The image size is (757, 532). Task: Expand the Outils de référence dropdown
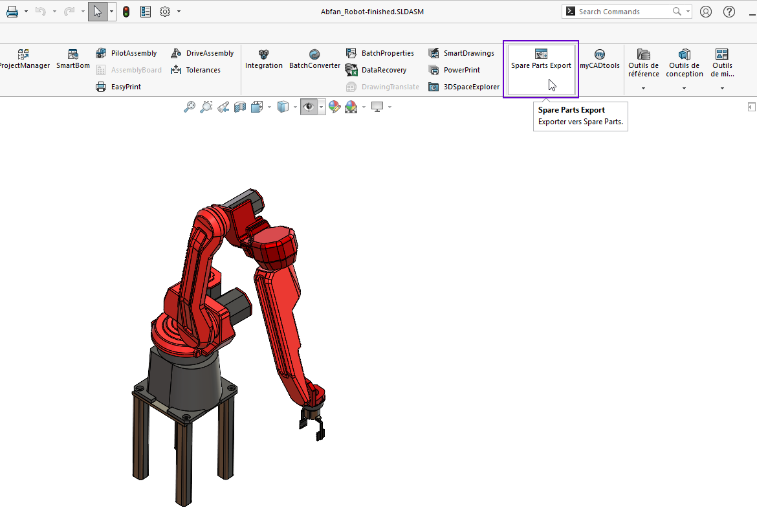click(x=643, y=88)
